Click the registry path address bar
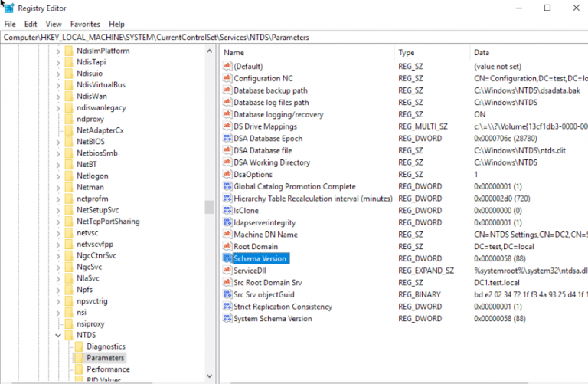This screenshot has height=384, width=588. pos(294,37)
